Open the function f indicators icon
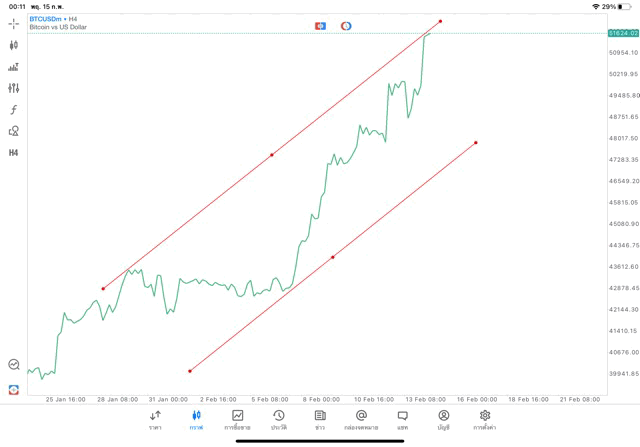This screenshot has width=640, height=447. click(x=14, y=110)
